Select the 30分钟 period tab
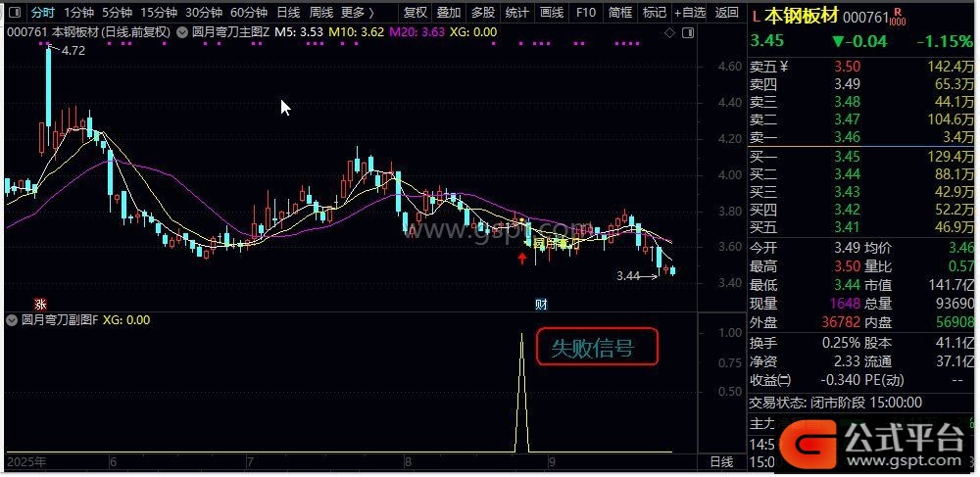Viewport: 980px width, 477px height. click(x=204, y=13)
